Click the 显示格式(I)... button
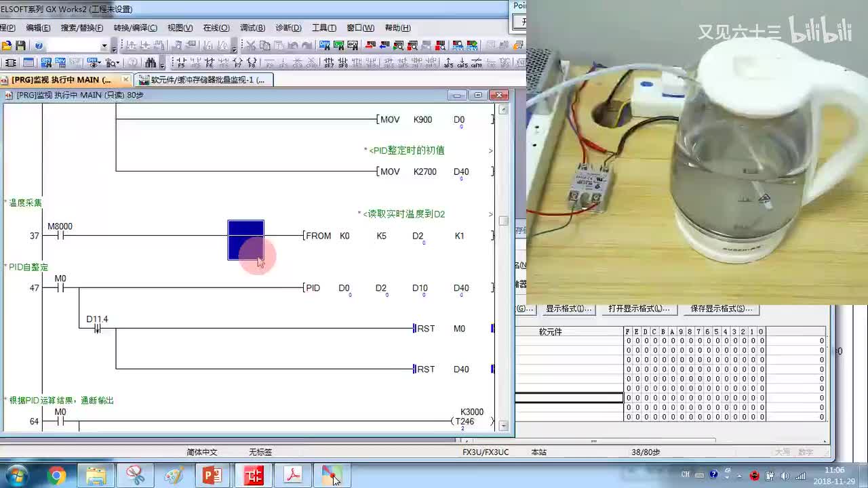This screenshot has height=488, width=868. click(569, 309)
